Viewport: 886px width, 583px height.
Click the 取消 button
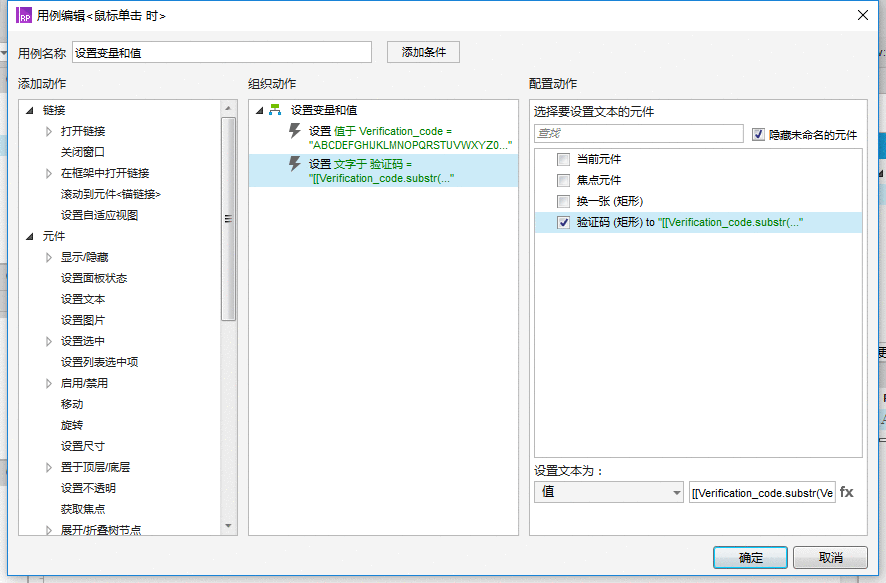[830, 558]
